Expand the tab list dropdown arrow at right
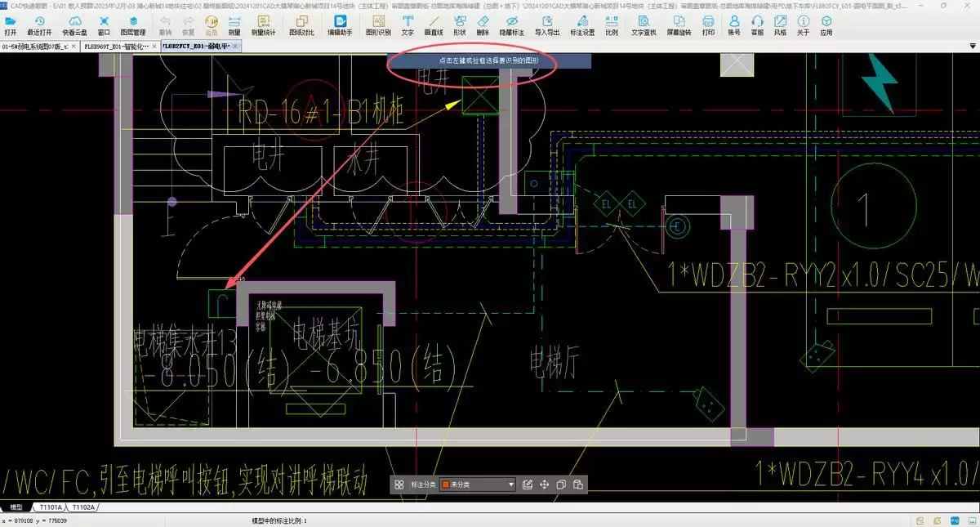 tap(973, 47)
